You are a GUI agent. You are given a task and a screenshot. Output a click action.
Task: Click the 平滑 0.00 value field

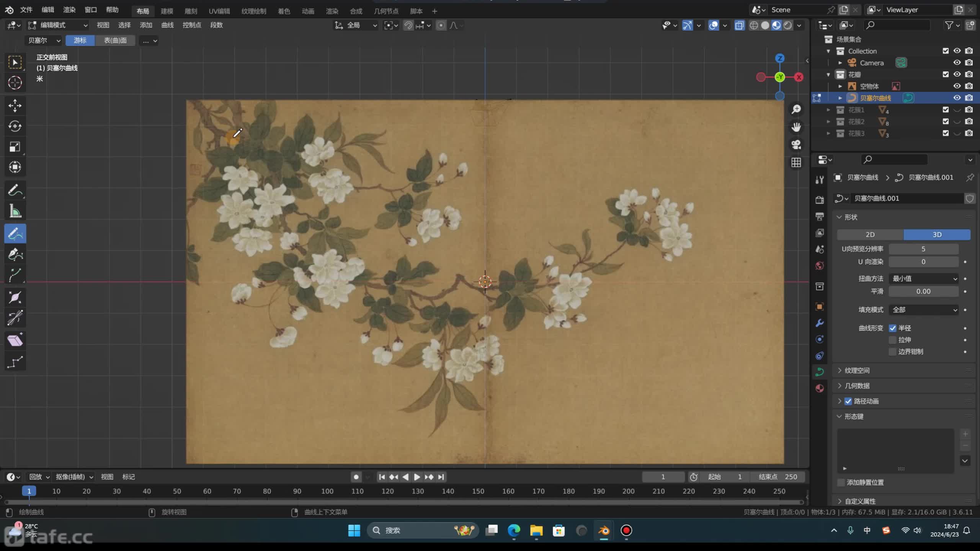tap(923, 292)
